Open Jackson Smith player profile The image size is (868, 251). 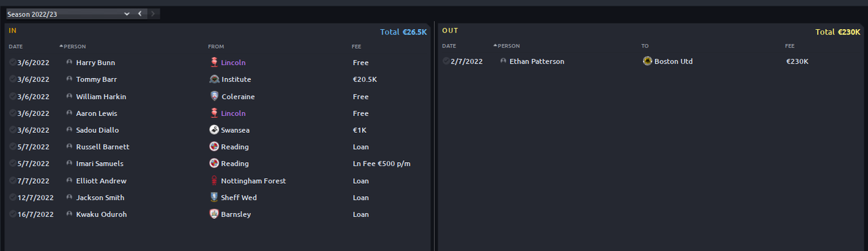tap(100, 197)
